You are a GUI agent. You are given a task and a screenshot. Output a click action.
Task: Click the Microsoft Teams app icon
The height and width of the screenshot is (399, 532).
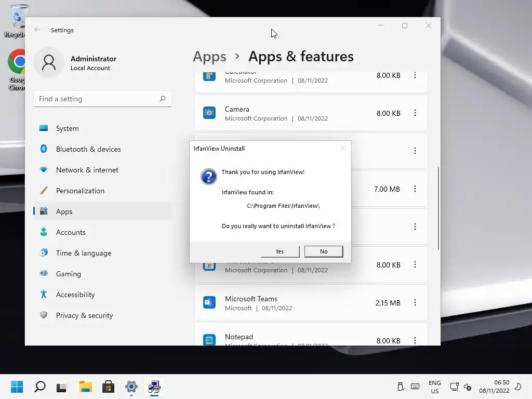(209, 303)
